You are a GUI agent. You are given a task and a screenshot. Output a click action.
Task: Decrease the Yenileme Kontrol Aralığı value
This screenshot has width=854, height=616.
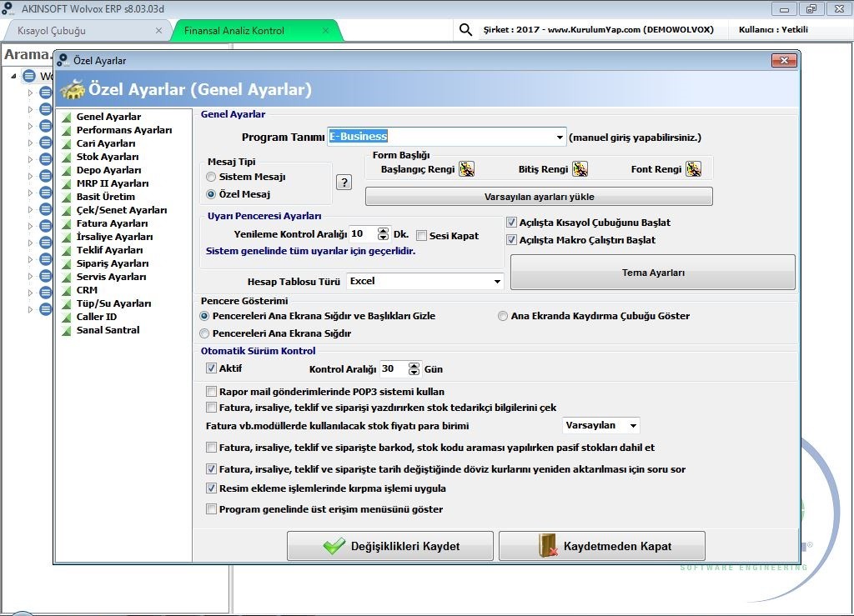(x=384, y=238)
